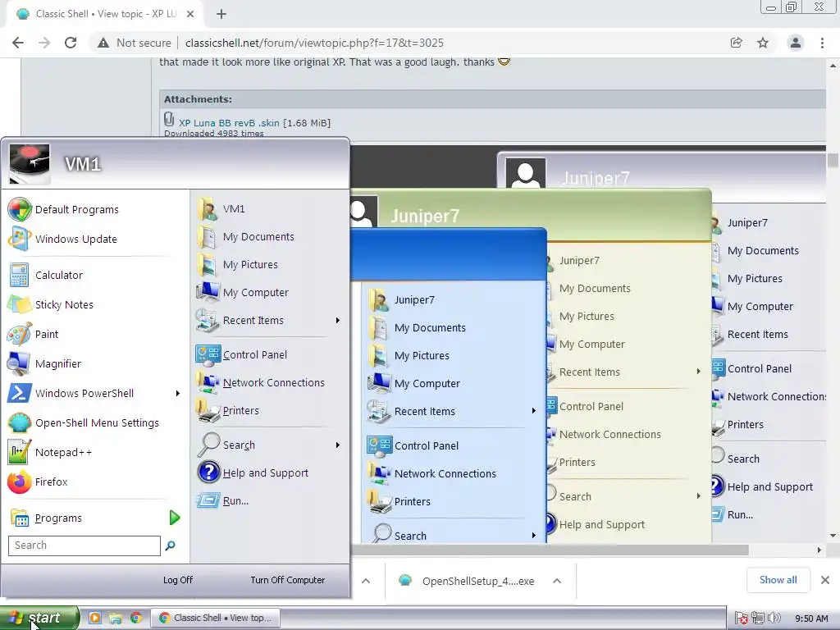840x630 pixels.
Task: Select Recent Items menu entry
Action: click(x=268, y=321)
